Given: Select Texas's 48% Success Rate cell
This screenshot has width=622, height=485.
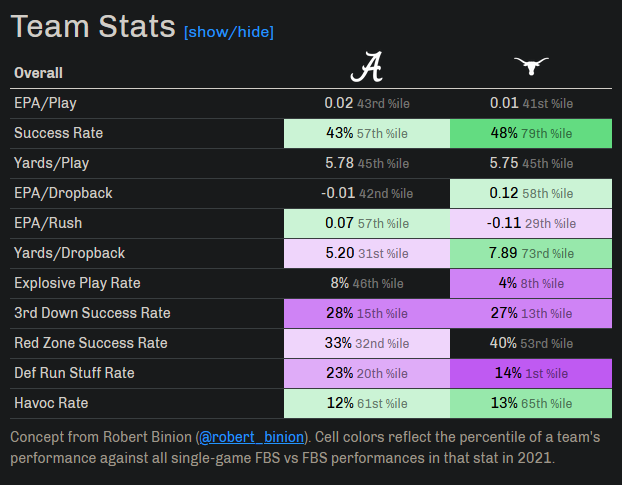Looking at the screenshot, I should pos(531,133).
